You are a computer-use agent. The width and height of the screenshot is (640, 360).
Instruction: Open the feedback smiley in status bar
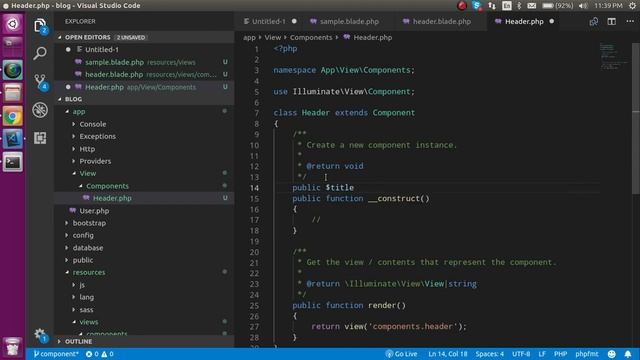tap(611, 354)
